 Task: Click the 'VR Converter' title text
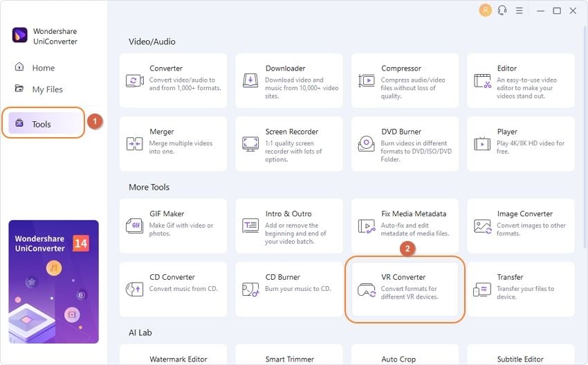(403, 277)
